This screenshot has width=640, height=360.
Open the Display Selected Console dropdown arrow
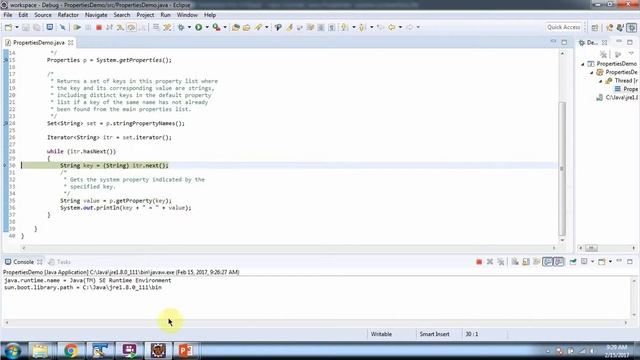592,262
